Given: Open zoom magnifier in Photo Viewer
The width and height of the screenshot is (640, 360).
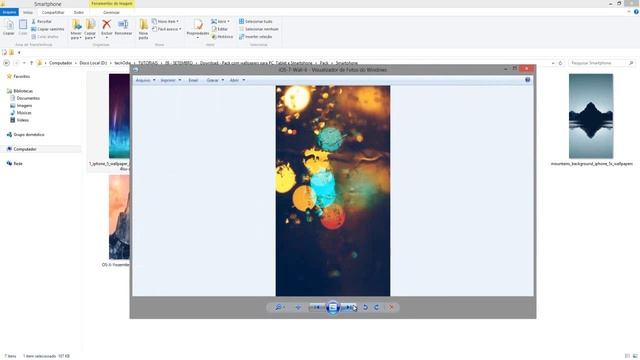Looking at the screenshot, I should [279, 307].
